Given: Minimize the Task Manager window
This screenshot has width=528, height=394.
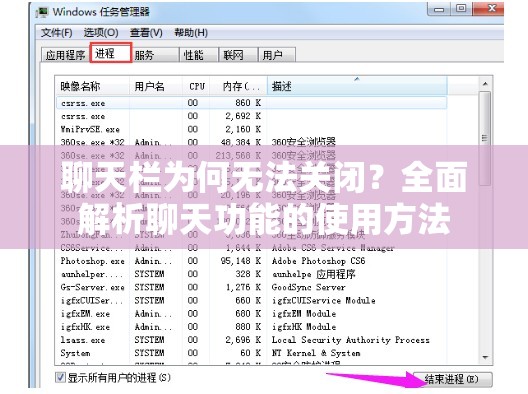Looking at the screenshot, I should pyautogui.click(x=439, y=9).
